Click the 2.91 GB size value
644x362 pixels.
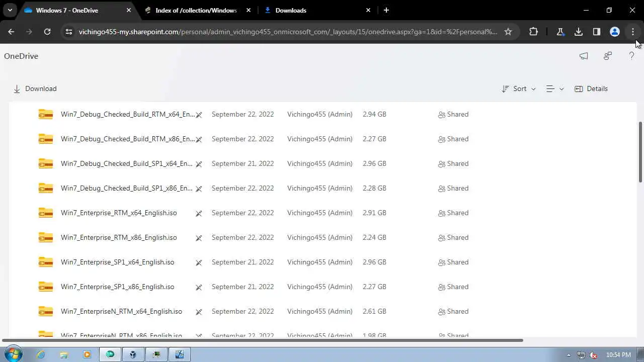[374, 213]
